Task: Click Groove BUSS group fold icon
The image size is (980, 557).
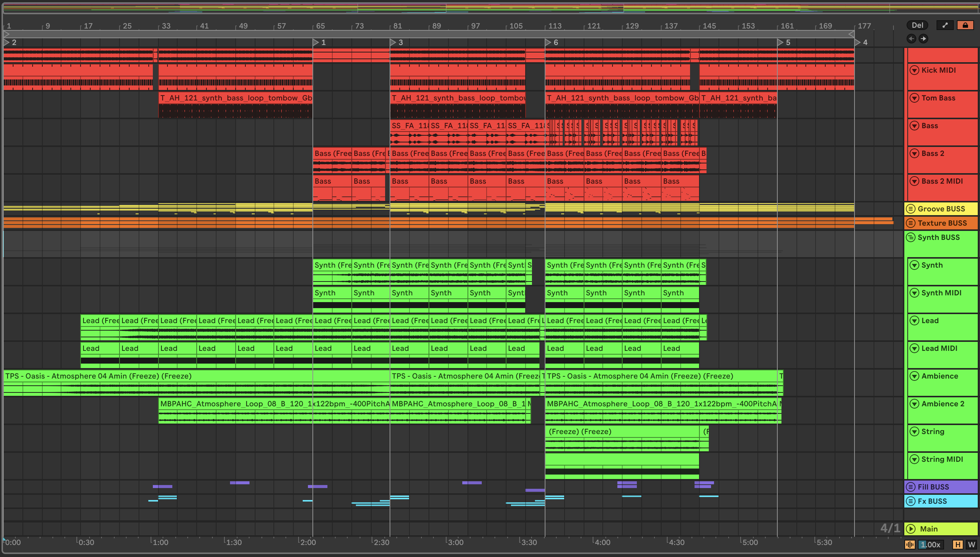Action: tap(910, 209)
